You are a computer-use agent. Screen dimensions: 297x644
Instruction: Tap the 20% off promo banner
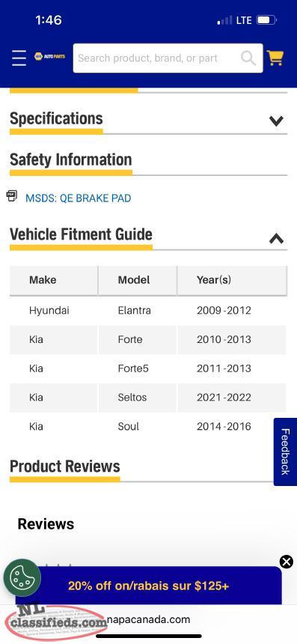click(148, 586)
